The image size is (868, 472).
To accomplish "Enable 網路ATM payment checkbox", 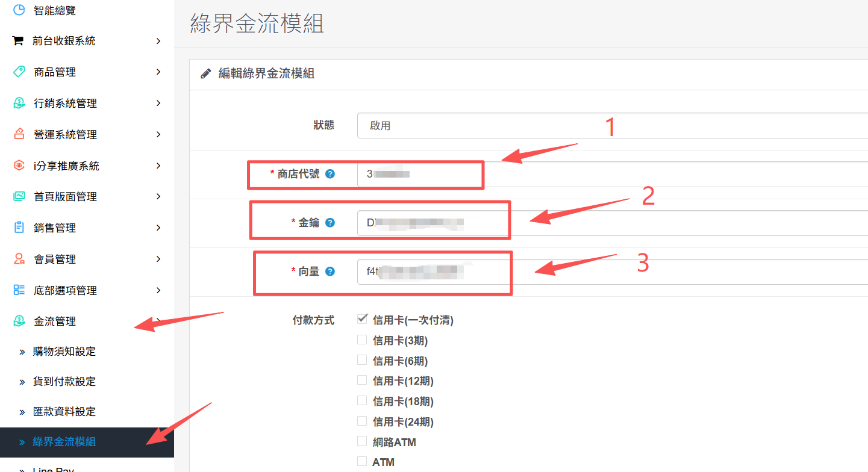I will pos(362,441).
